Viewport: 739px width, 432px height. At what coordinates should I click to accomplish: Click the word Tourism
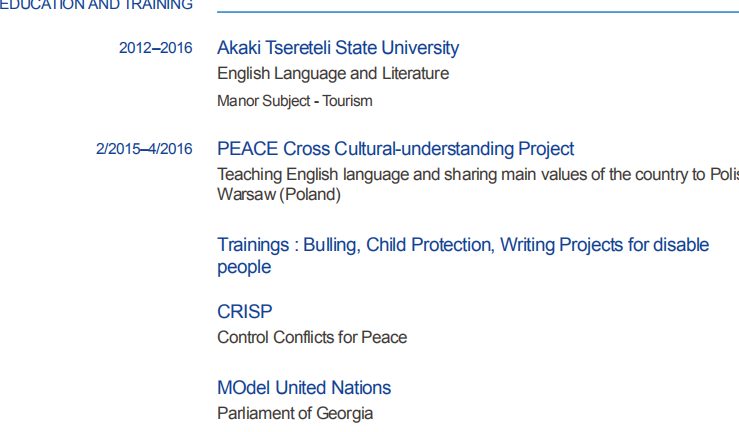tap(347, 101)
